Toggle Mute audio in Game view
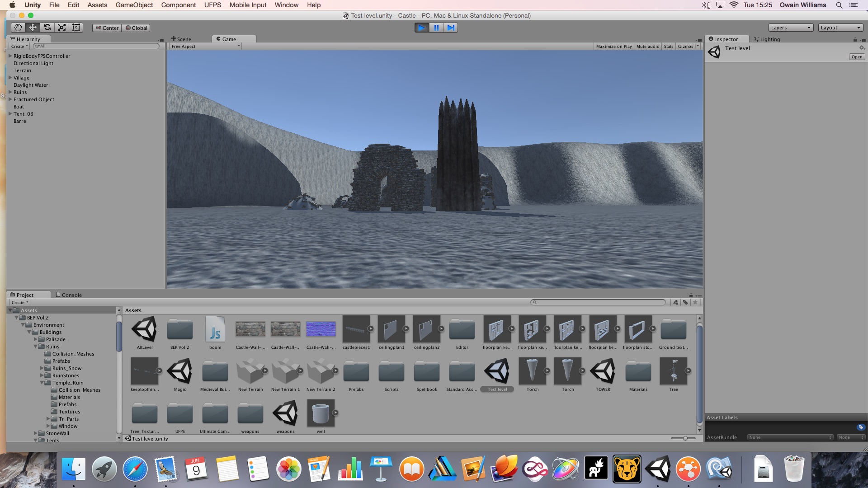Screen dimensions: 868x488 647,47
